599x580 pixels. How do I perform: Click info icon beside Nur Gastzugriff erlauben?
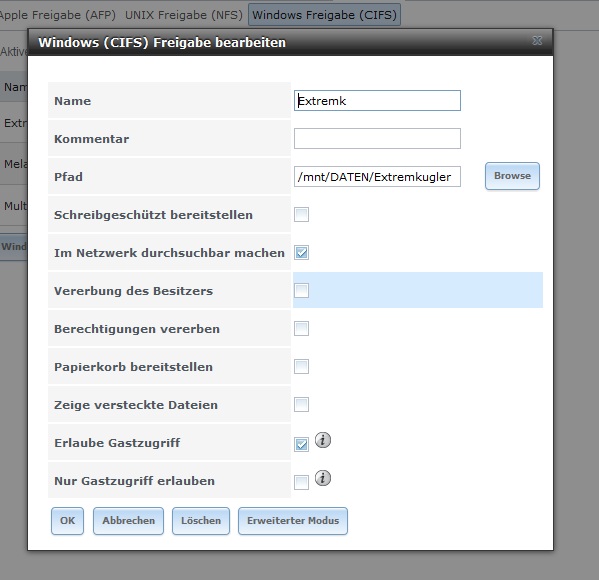pyautogui.click(x=323, y=478)
